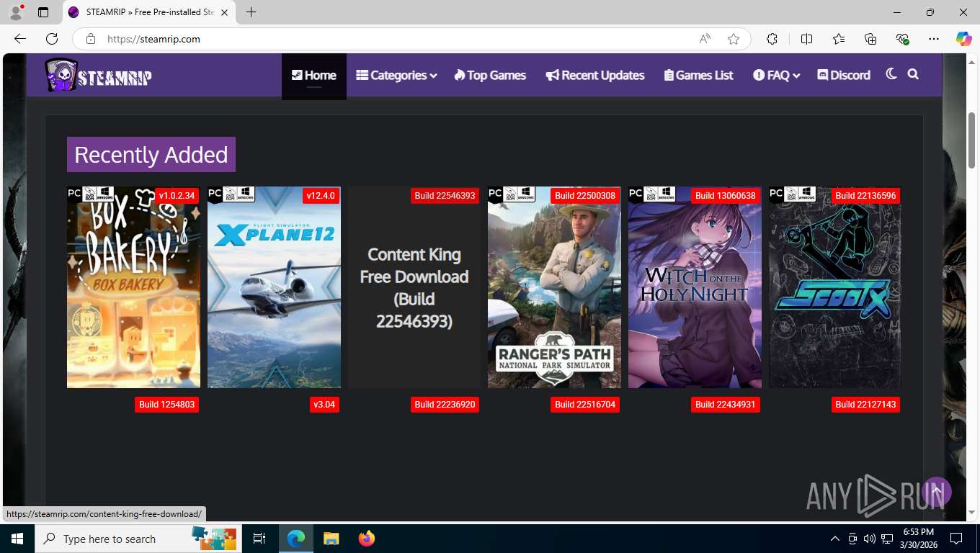980x553 pixels.
Task: Open the Windows Start menu
Action: (x=17, y=539)
